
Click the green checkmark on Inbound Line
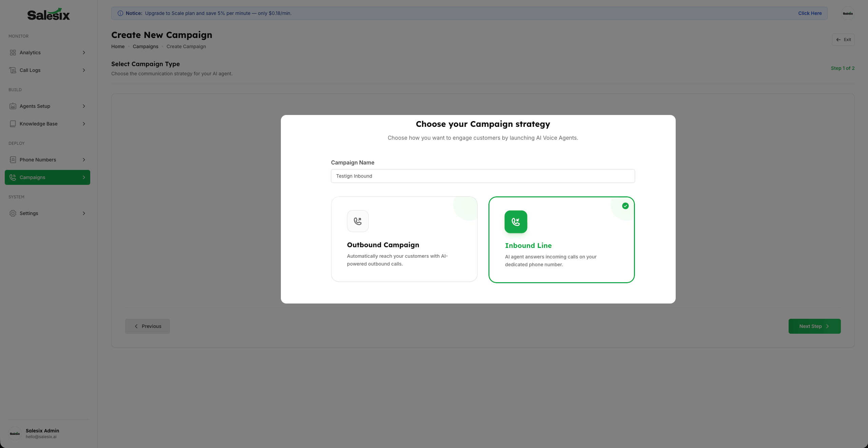625,206
